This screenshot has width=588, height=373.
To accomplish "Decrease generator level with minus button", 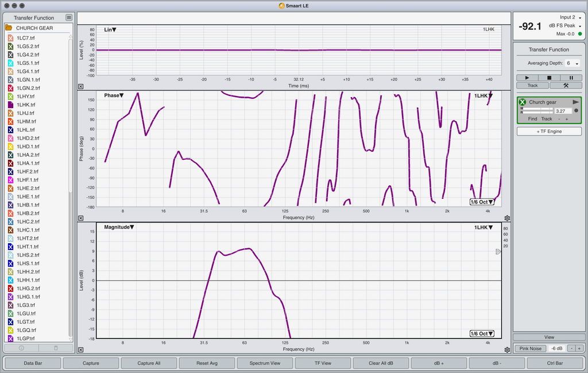I will coord(571,348).
